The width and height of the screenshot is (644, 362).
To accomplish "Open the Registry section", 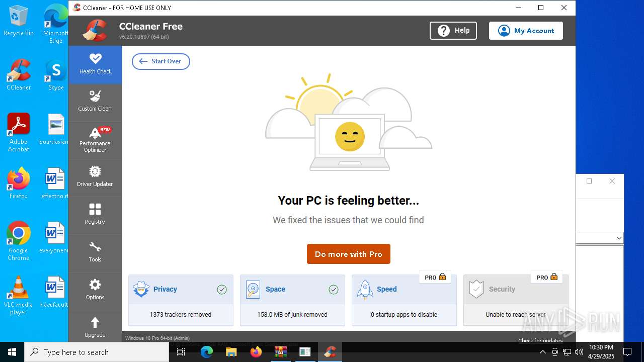I will (x=95, y=215).
